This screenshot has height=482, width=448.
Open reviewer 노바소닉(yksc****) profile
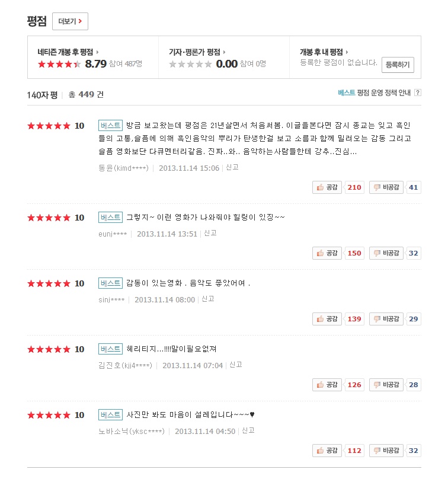coord(131,431)
